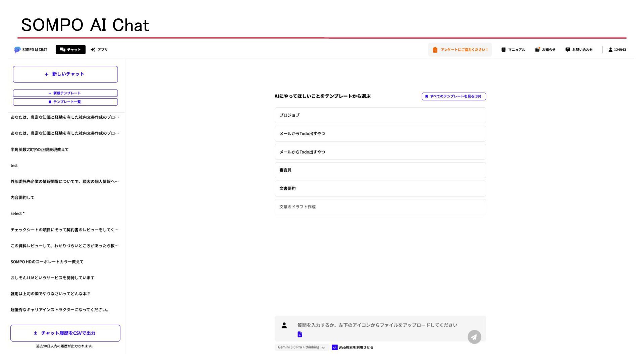Screen dimensions: 644x362
Task: View all templates (39) button
Action: [453, 96]
